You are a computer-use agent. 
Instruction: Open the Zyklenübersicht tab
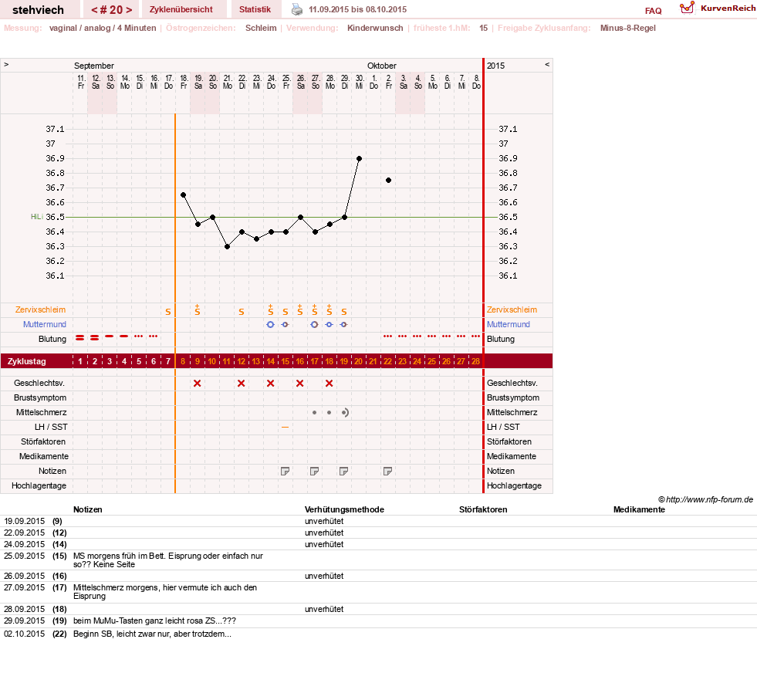coord(181,9)
